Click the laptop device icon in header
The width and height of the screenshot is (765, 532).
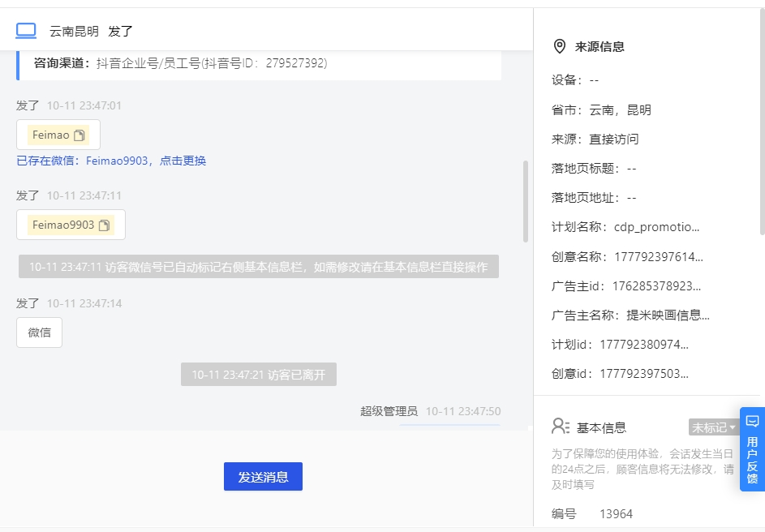tap(26, 31)
